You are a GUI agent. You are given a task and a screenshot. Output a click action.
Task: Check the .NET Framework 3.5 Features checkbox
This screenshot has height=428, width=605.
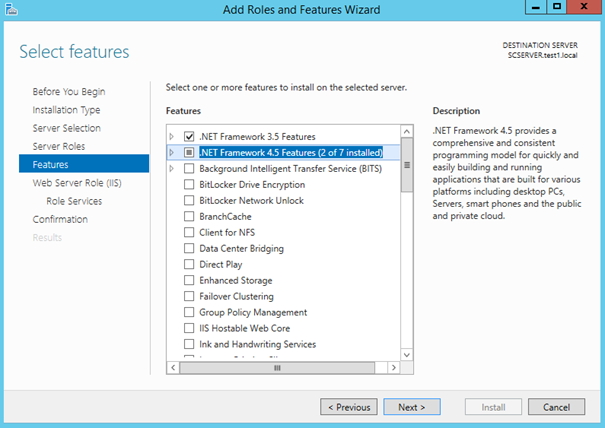click(x=189, y=137)
